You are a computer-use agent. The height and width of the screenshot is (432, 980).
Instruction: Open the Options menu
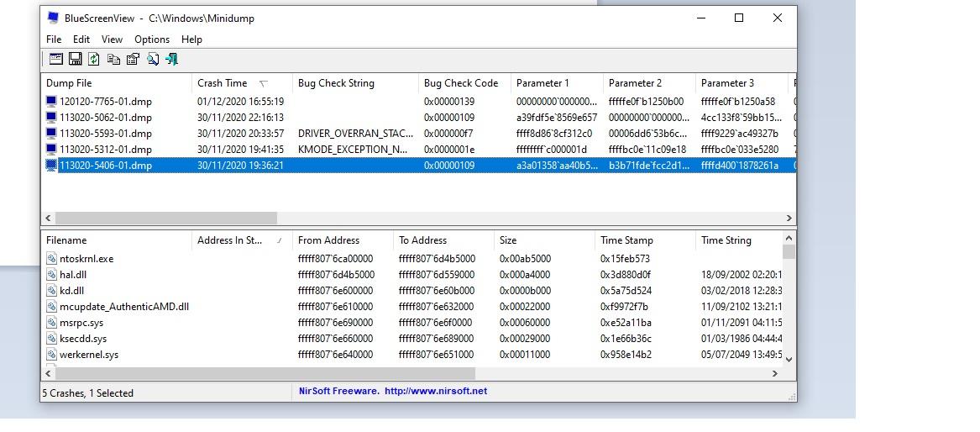tap(152, 40)
